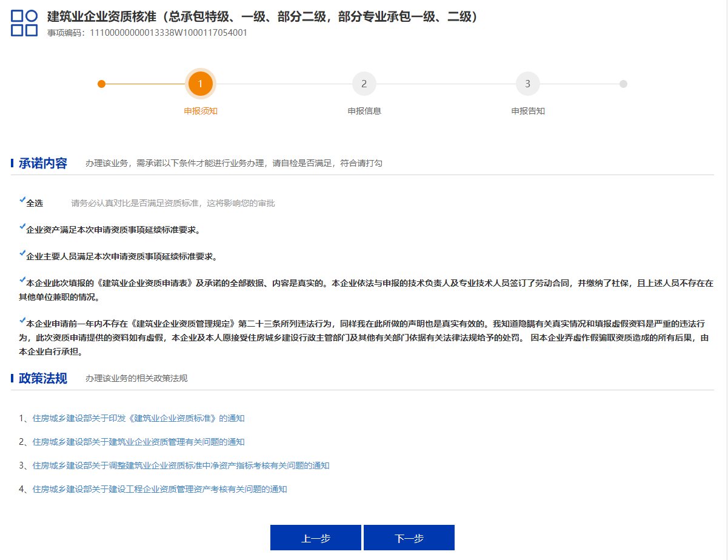Select step 2 circle 申报信息
The image size is (728, 560).
(364, 84)
